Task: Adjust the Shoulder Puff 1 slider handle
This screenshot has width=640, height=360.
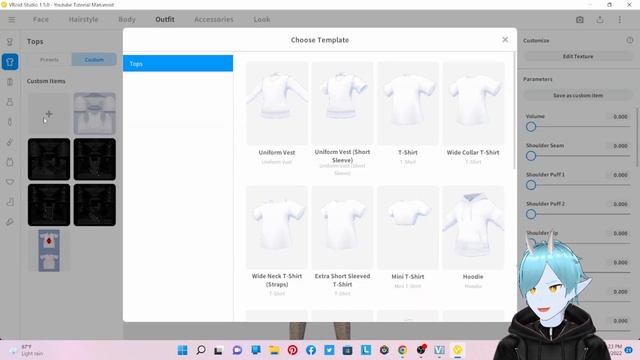Action: pos(531,185)
